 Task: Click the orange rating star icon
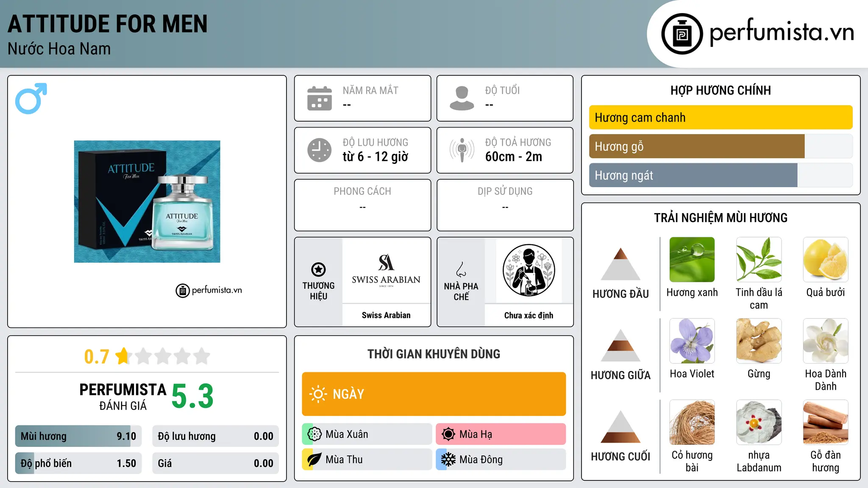[123, 356]
